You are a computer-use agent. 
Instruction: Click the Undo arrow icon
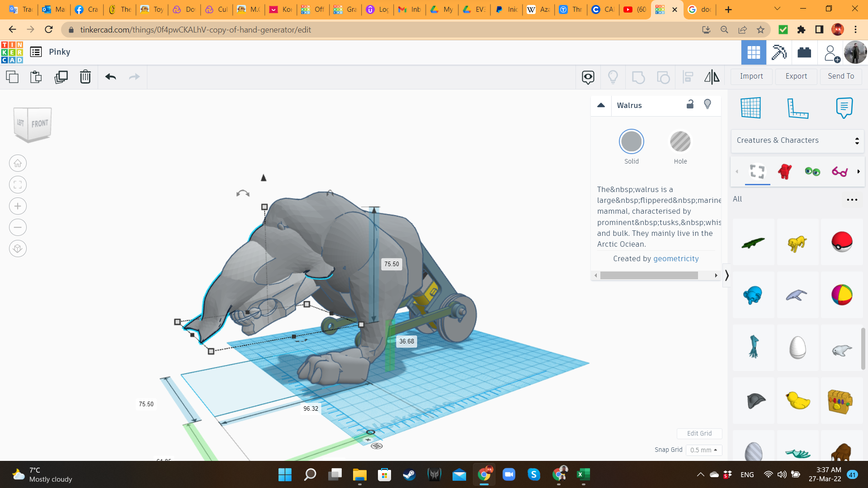(x=110, y=77)
